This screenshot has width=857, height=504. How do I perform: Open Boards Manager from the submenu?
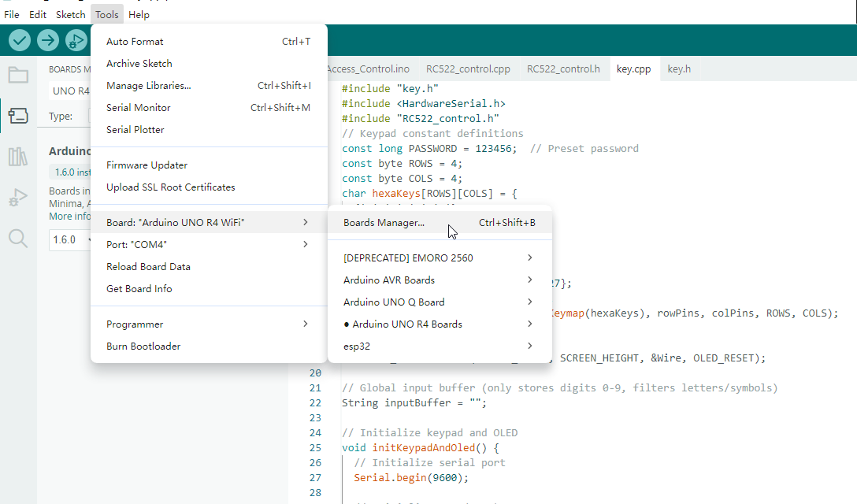tap(440, 223)
